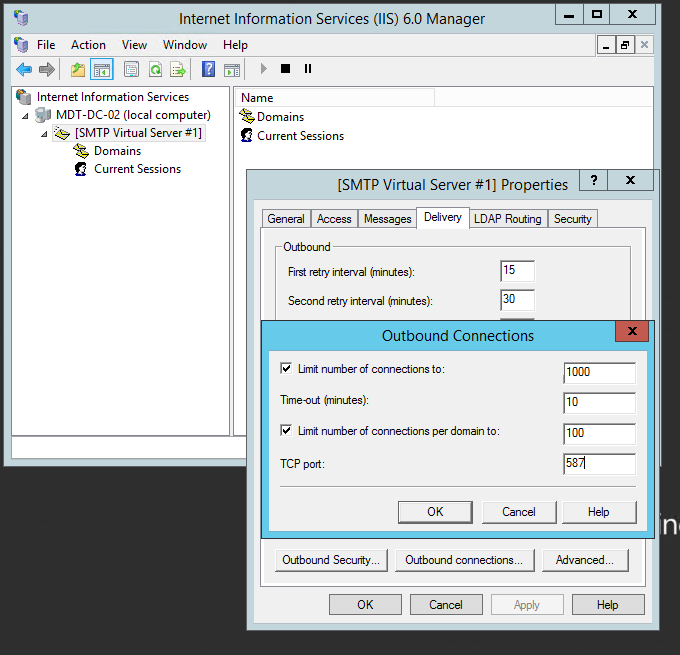Click OK in the Properties dialog
The width and height of the screenshot is (680, 655).
[x=365, y=605]
